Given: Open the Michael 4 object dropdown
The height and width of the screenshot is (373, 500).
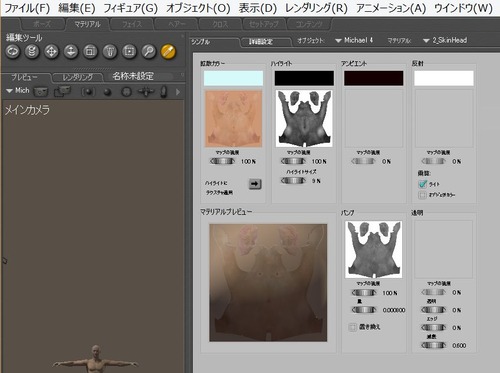Looking at the screenshot, I should click(354, 40).
